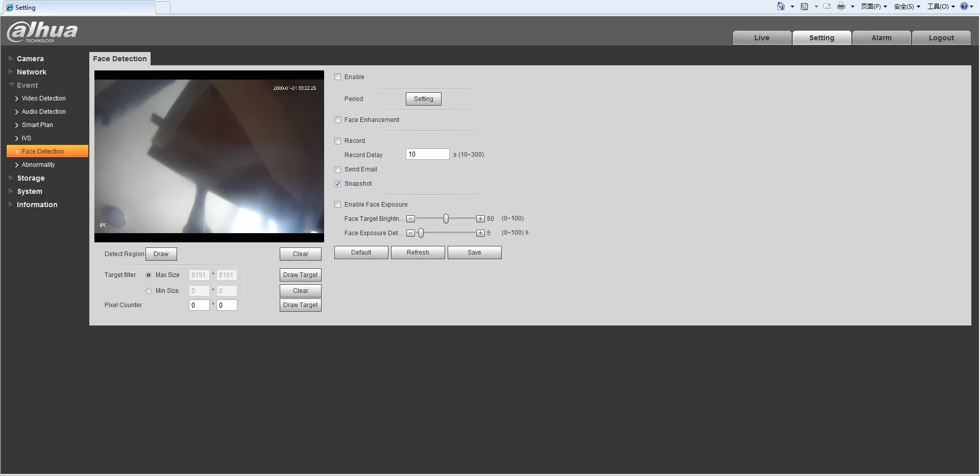
Task: Open the feeds dropdown arrow
Action: pos(816,7)
